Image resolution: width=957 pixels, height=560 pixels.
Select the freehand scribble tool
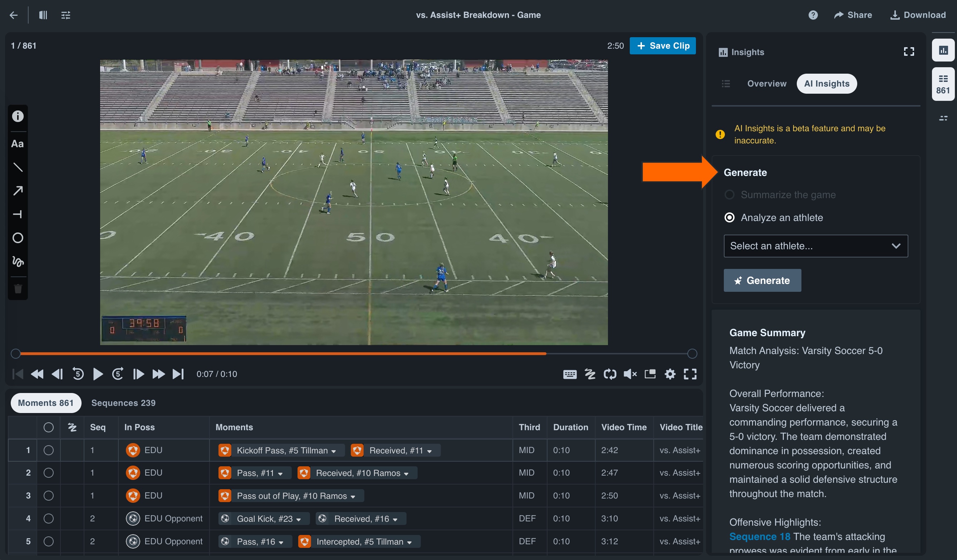click(x=18, y=261)
